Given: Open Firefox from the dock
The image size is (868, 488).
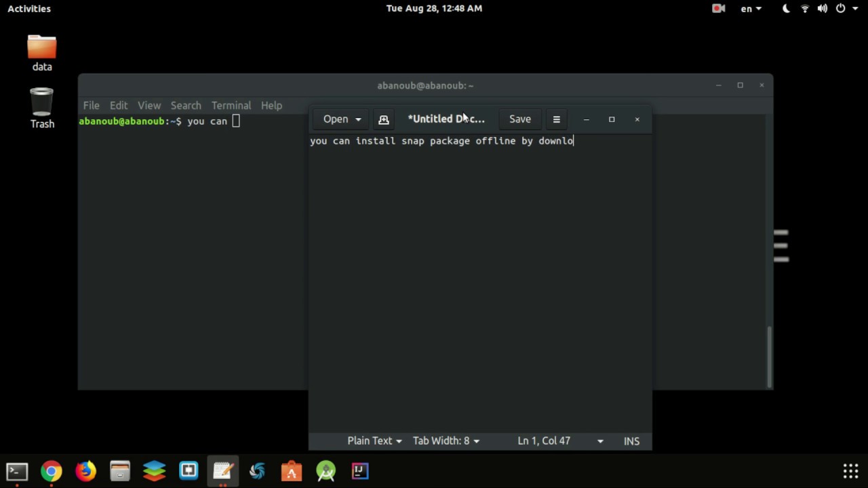Looking at the screenshot, I should pyautogui.click(x=85, y=471).
